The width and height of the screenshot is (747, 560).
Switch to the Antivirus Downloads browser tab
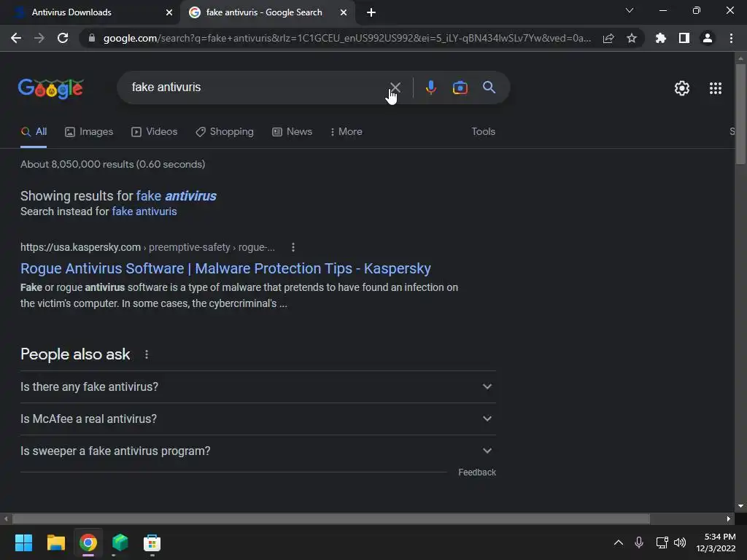click(89, 12)
